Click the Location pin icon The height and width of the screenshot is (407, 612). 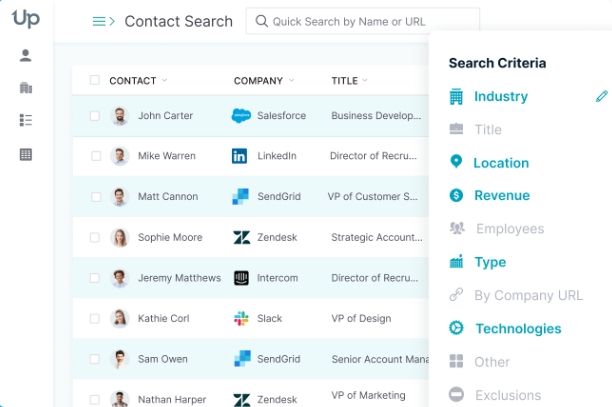456,161
